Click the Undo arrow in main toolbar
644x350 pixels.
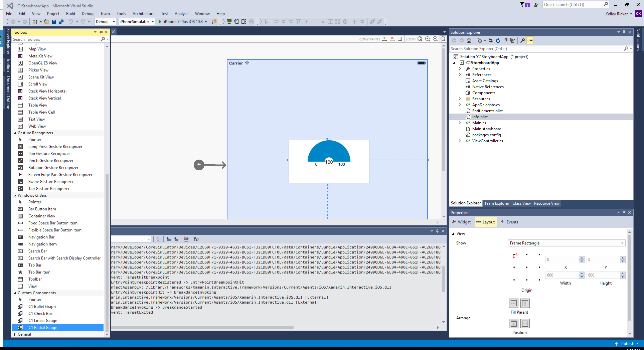[x=71, y=22]
